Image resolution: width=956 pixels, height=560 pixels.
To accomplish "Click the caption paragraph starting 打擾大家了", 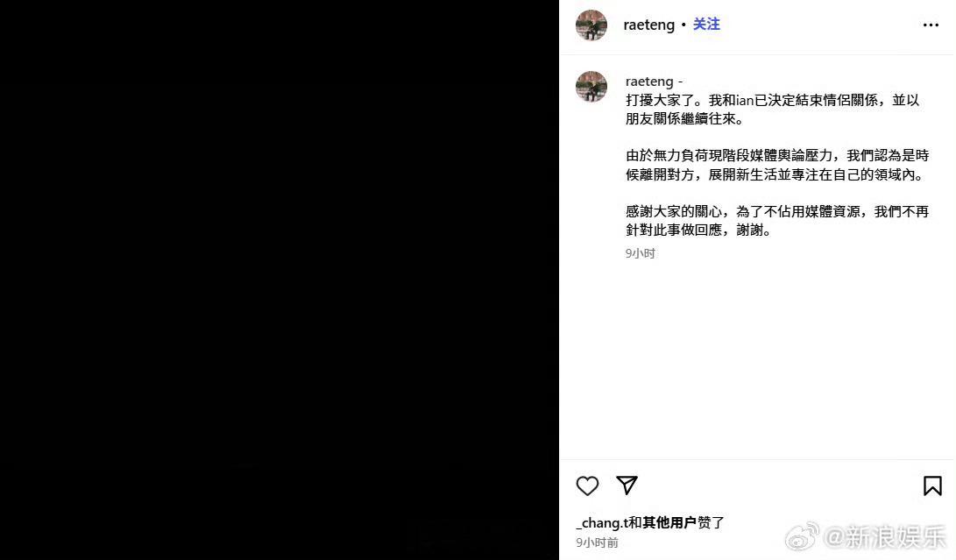I will click(x=773, y=110).
